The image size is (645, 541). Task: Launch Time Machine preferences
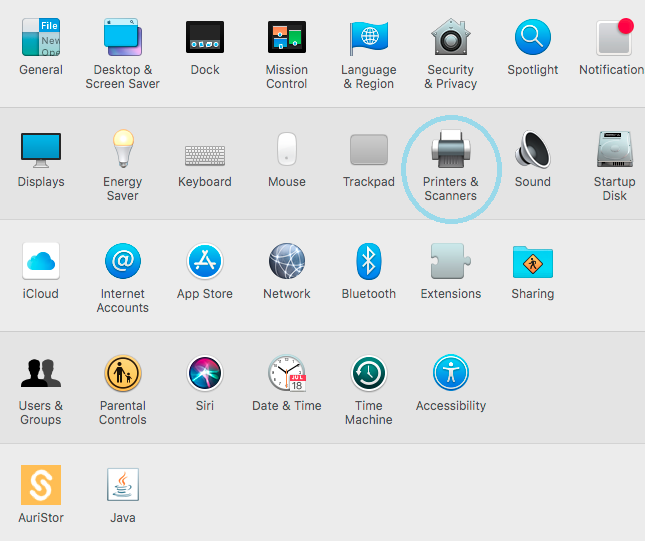pos(369,374)
